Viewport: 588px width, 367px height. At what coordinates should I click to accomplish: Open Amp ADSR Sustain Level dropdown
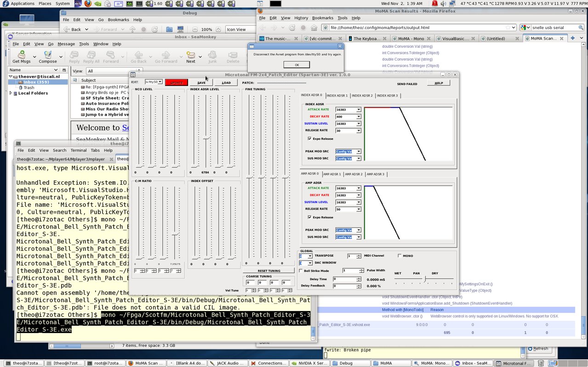point(359,202)
